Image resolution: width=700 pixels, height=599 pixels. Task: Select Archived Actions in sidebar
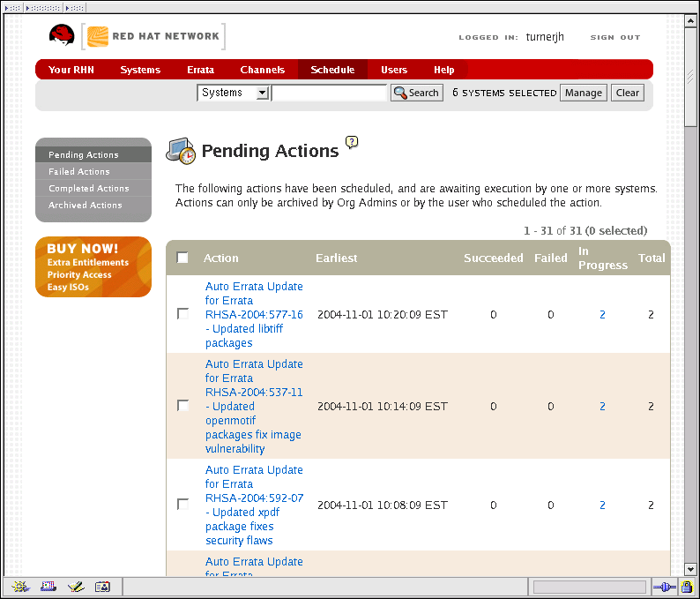click(x=93, y=205)
